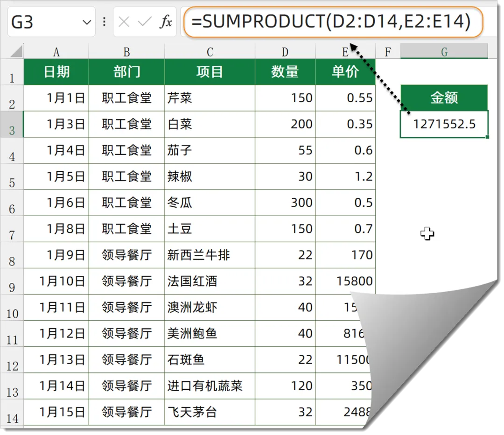Image resolution: width=504 pixels, height=435 pixels.
Task: Select row 14 header
Action: [x=12, y=413]
